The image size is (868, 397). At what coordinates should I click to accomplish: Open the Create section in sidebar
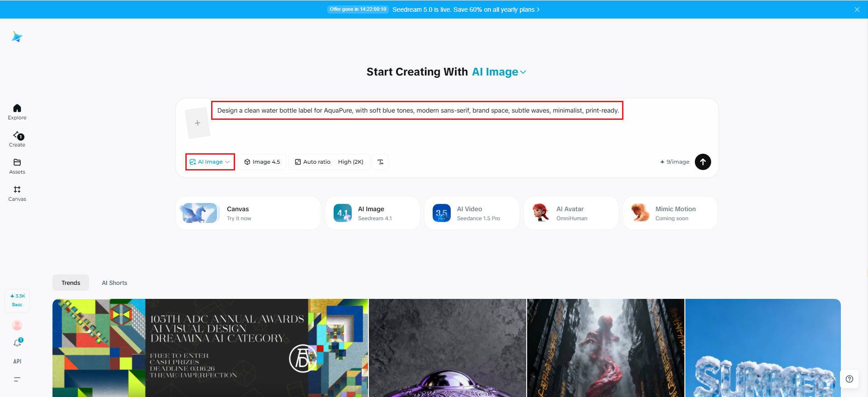point(17,139)
